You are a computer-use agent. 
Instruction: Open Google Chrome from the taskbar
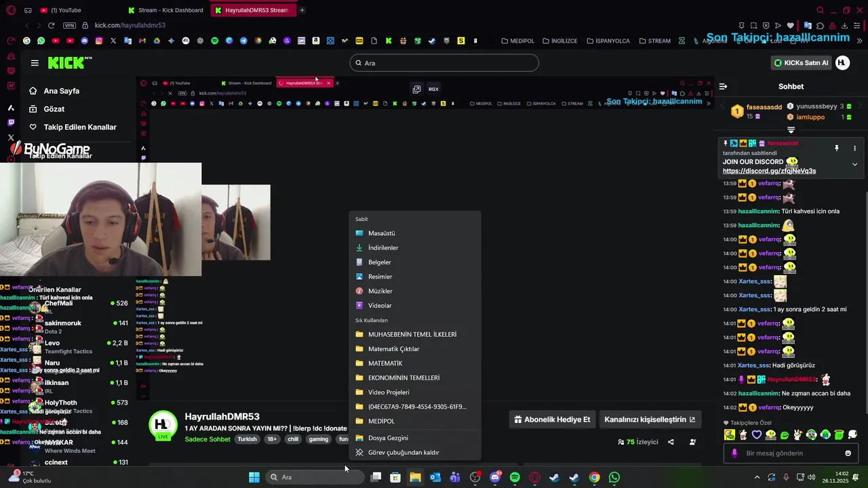594,477
